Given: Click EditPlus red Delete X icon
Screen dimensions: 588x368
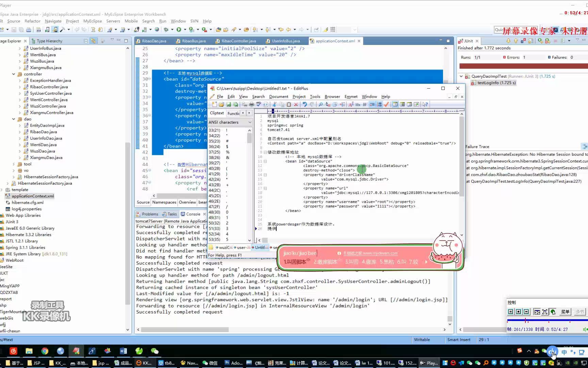Looking at the screenshot, I should (x=296, y=104).
